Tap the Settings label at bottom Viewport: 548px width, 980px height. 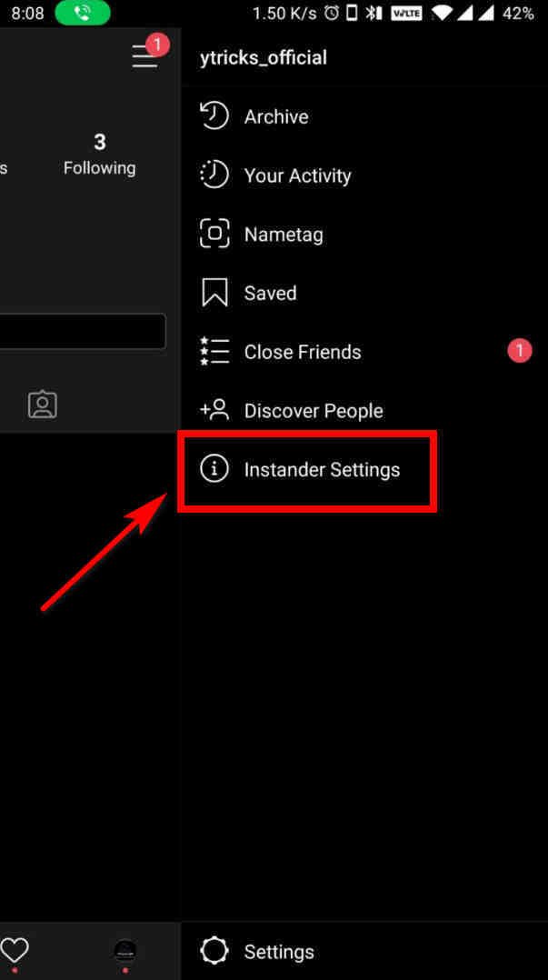279,952
